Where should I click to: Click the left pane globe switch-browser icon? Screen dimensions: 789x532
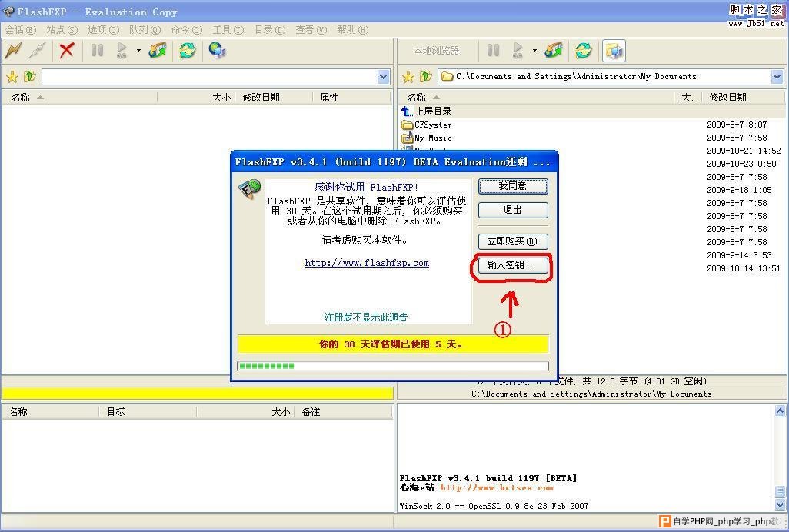pyautogui.click(x=217, y=50)
